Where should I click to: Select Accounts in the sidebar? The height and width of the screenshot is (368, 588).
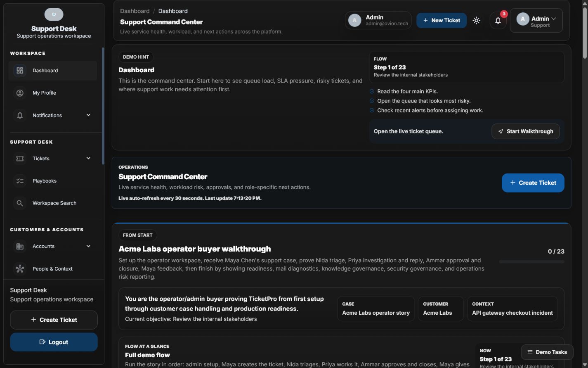point(53,247)
